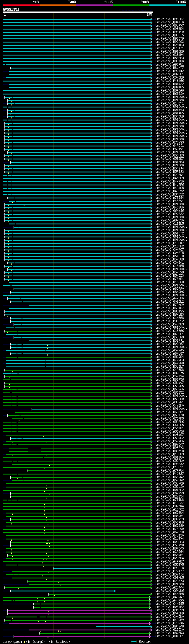Select hit label UniRef100_A2R964
The height and width of the screenshot is (644, 189).
pyautogui.click(x=170, y=552)
